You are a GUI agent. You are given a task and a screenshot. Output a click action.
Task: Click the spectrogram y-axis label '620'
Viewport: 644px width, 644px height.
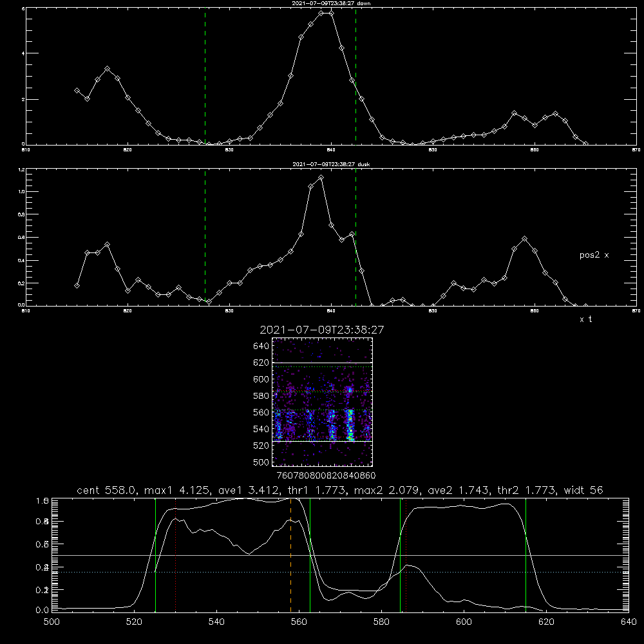261,363
